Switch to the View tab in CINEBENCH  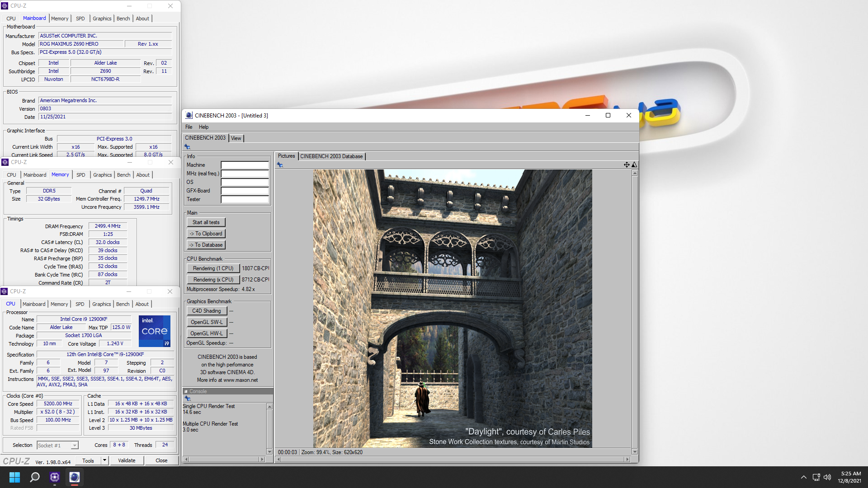(x=236, y=138)
